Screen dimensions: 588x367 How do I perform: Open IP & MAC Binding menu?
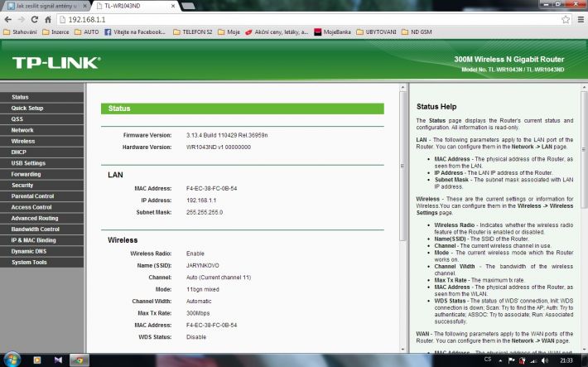[x=42, y=240]
